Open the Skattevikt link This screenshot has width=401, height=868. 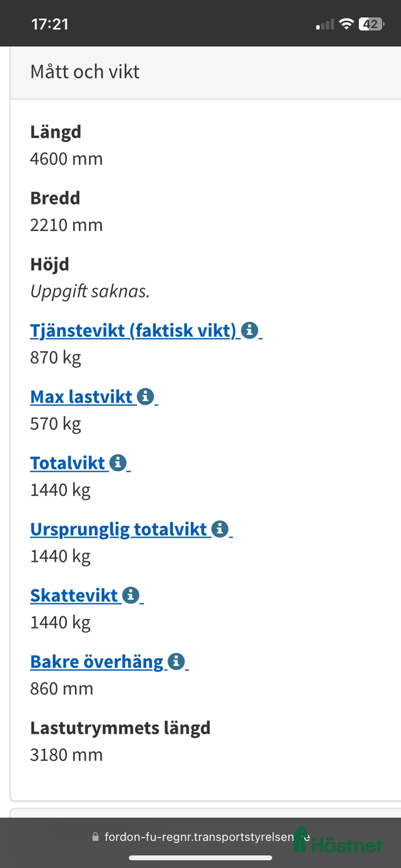(x=73, y=595)
